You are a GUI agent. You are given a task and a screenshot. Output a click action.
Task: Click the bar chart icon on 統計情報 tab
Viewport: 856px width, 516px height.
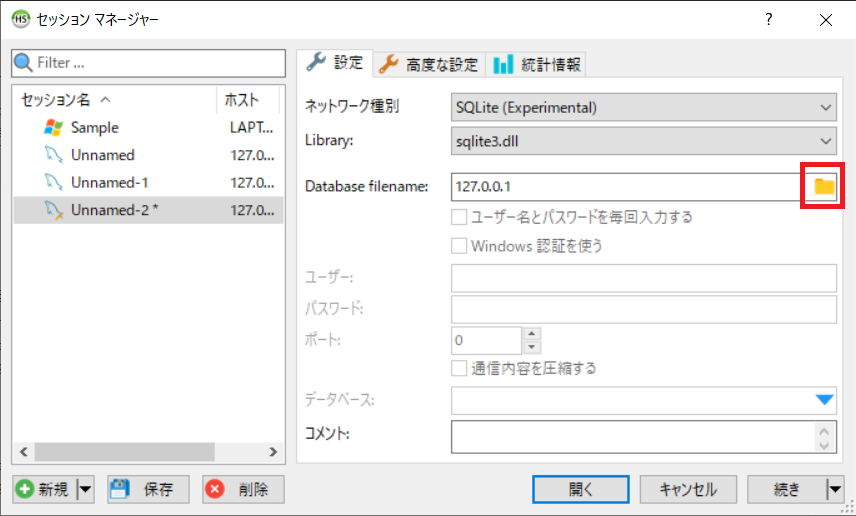(503, 64)
